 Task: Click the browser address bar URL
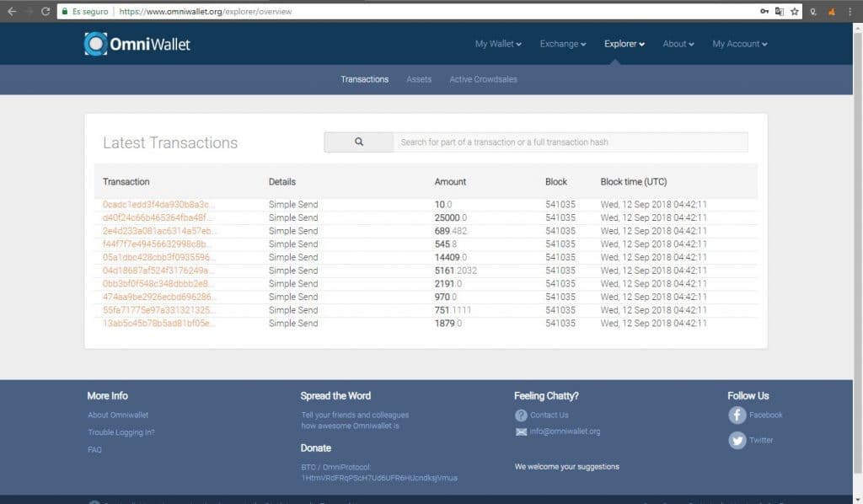pos(206,12)
